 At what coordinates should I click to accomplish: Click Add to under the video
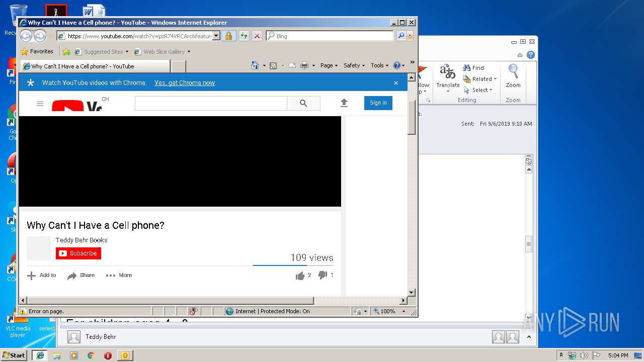(x=42, y=275)
